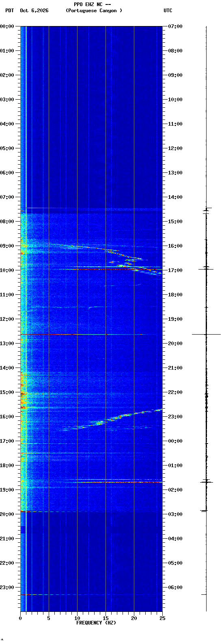Image resolution: width=224 pixels, height=644 pixels.
Task: Click '00:00' on the UTC time axis
Action: pos(175,441)
